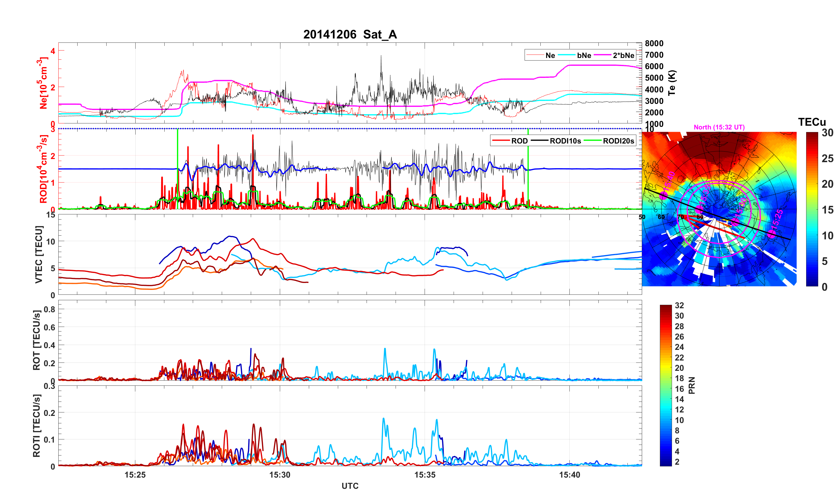Click the plot title 20141206 Sat_A

(350, 34)
